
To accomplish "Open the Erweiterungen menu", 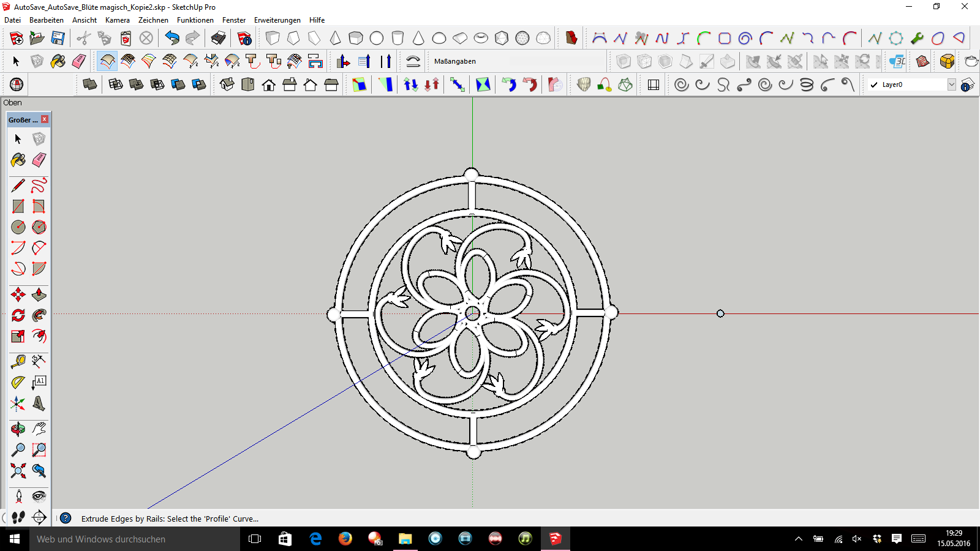I will coord(277,20).
